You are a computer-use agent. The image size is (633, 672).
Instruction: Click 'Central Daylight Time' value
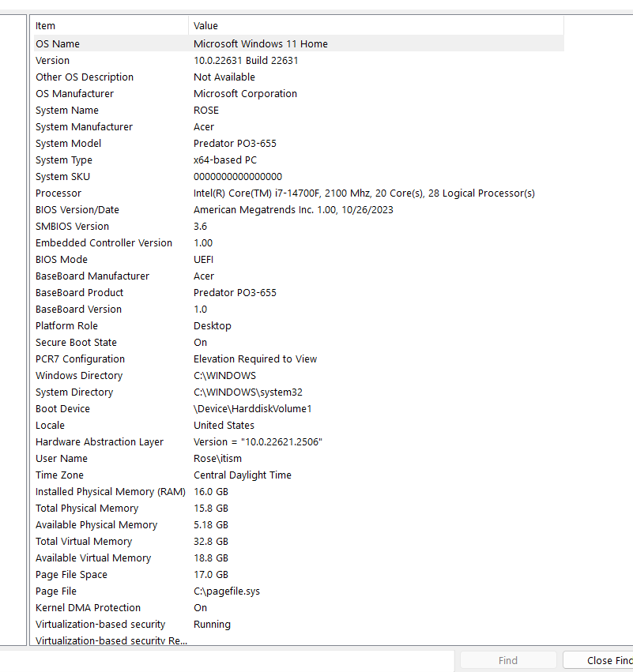pyautogui.click(x=243, y=475)
